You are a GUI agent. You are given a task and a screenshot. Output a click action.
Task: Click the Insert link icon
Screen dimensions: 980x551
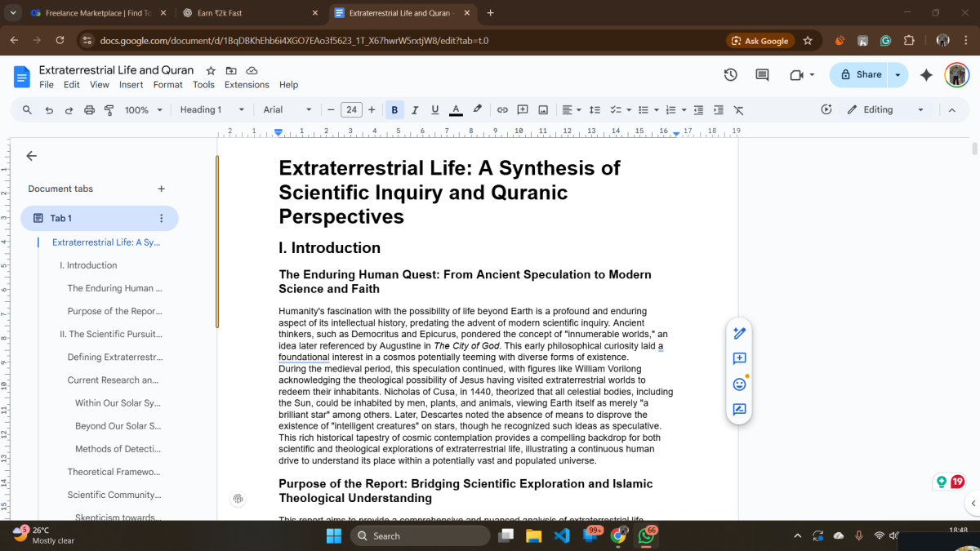click(x=502, y=110)
